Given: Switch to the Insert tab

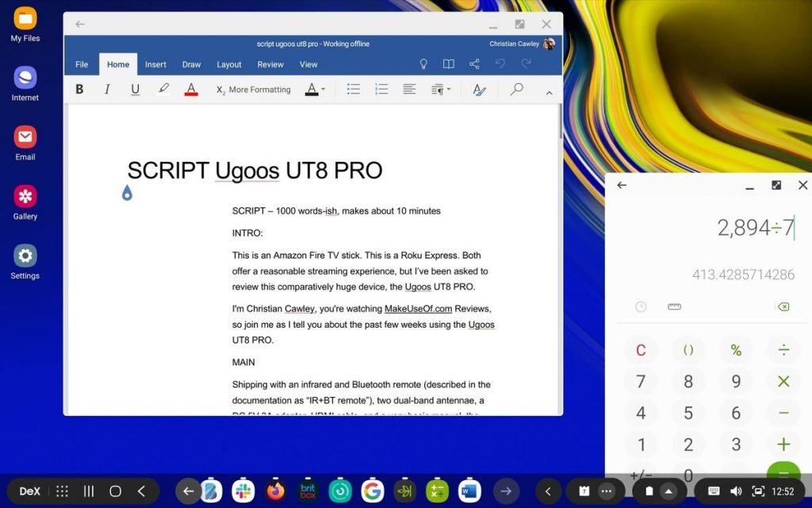Looking at the screenshot, I should coord(155,64).
